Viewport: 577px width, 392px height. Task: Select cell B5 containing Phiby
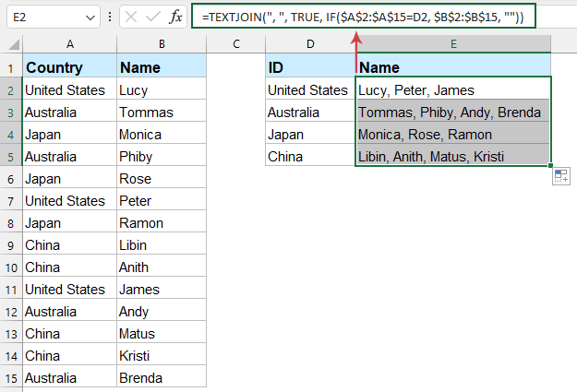tap(162, 154)
